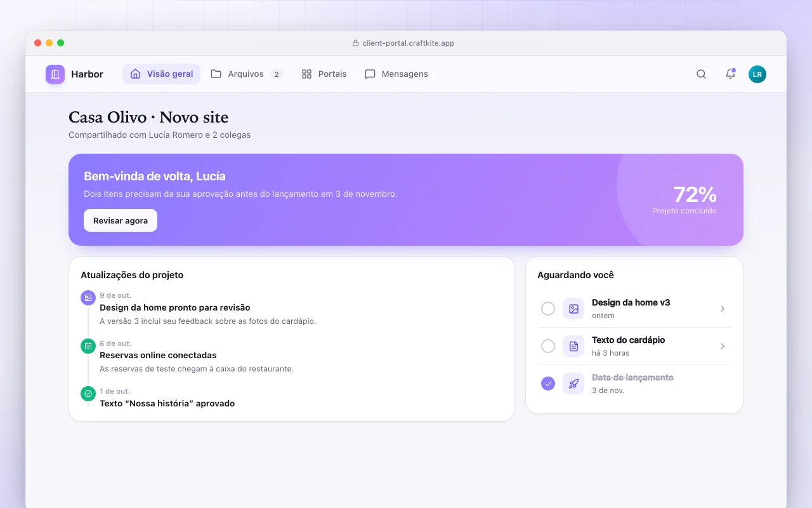Image resolution: width=812 pixels, height=508 pixels.
Task: Open the Portais tab
Action: pyautogui.click(x=324, y=74)
